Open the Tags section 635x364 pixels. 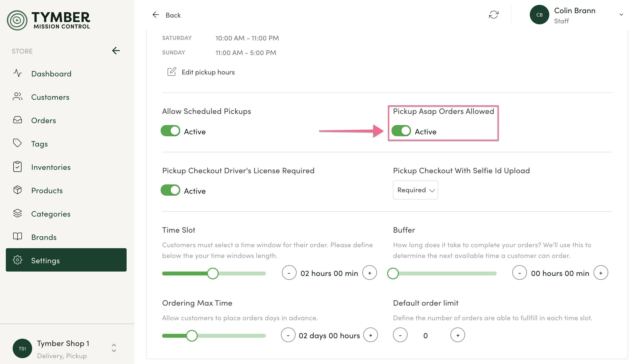point(66,144)
